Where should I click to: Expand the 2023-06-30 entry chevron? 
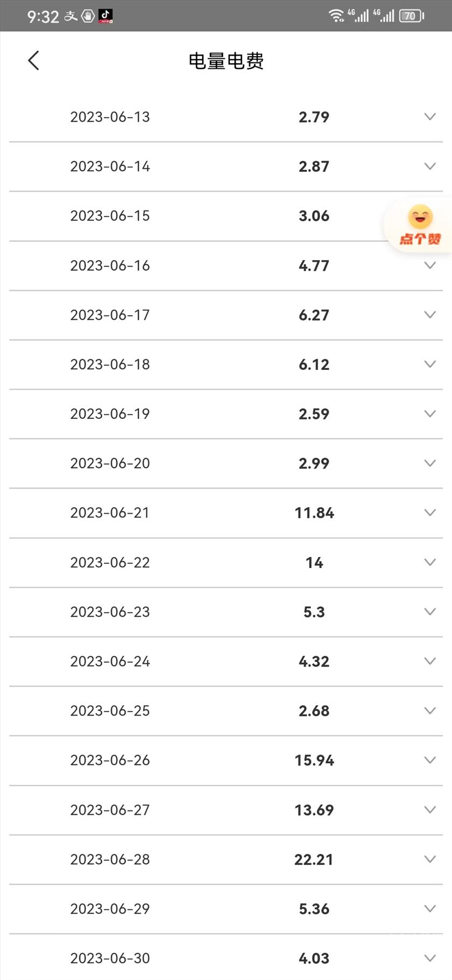430,958
